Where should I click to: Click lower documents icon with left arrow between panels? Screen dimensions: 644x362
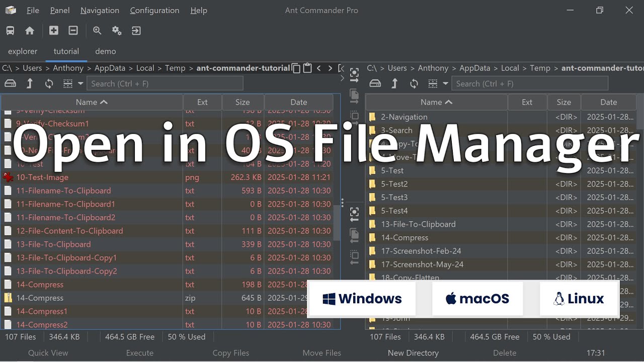point(354,235)
